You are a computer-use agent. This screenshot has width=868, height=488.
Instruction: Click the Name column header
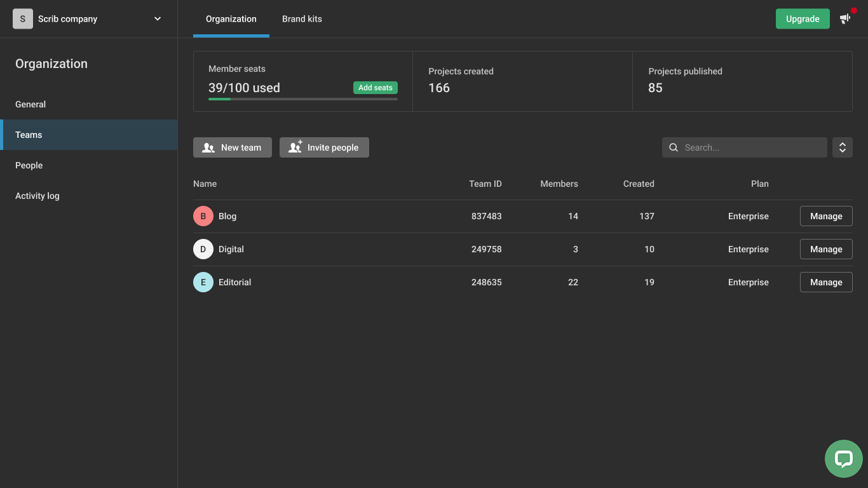coord(205,184)
